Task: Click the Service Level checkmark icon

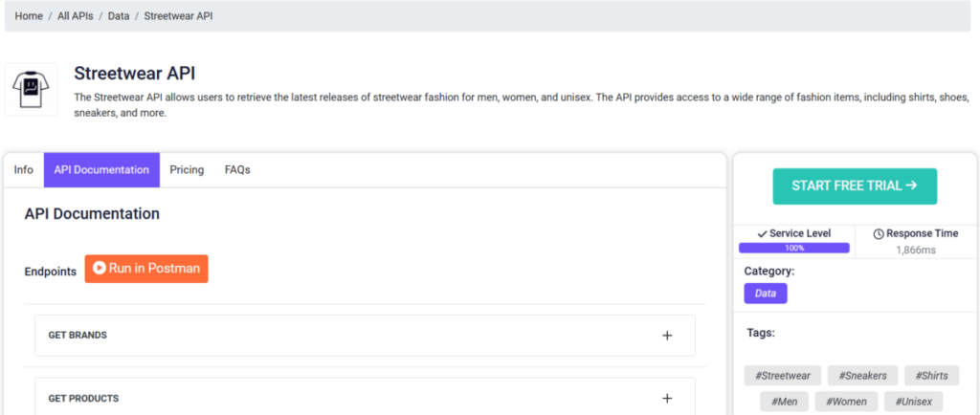Action: coord(762,234)
